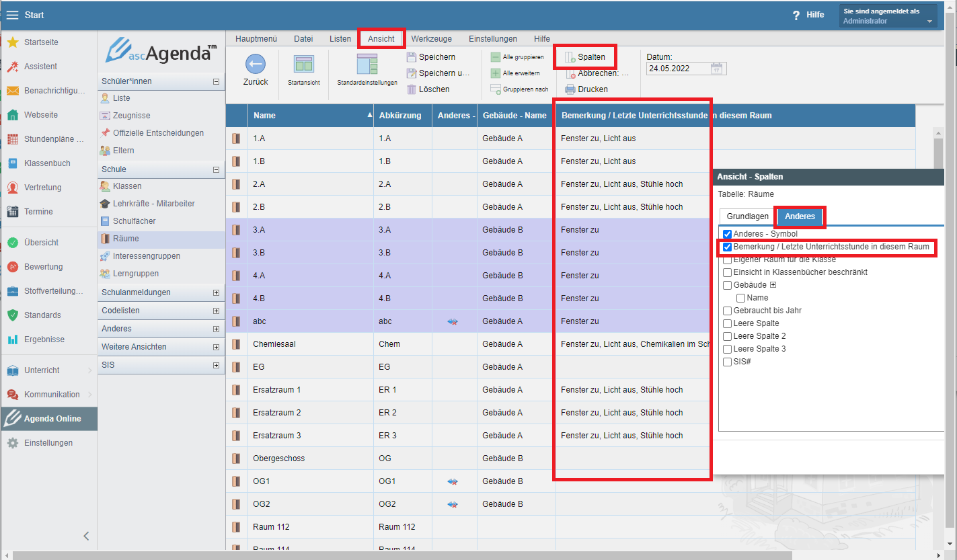Open Agenda Online section

[x=48, y=419]
